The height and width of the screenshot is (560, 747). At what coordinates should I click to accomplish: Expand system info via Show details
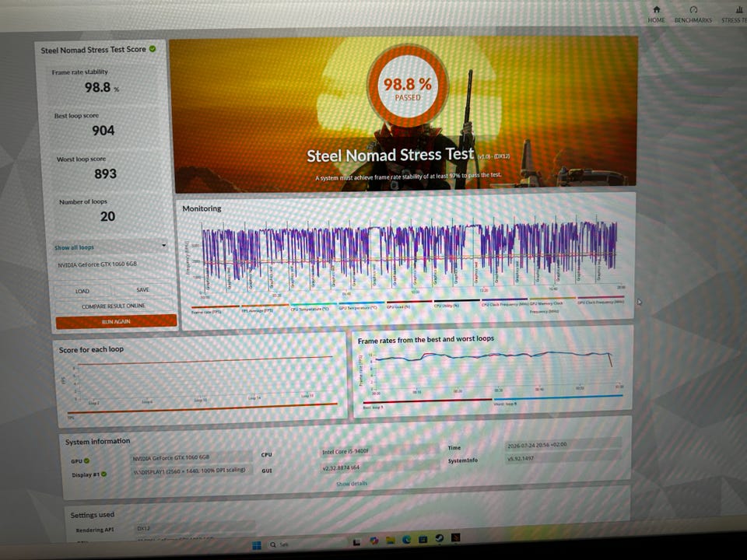(352, 484)
